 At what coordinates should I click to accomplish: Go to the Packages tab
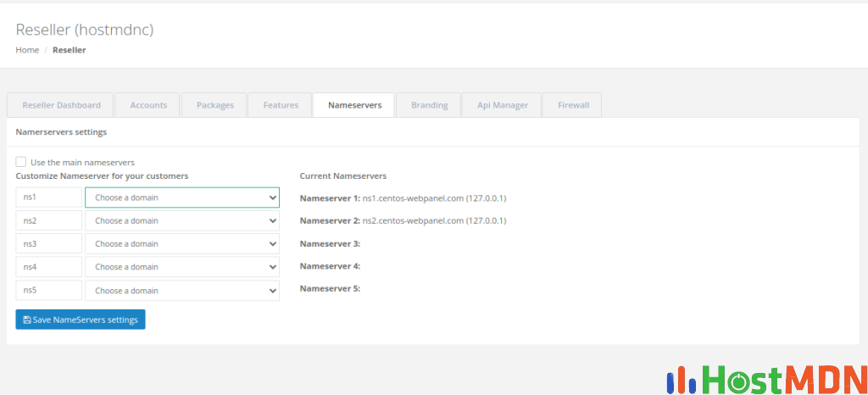(x=214, y=105)
